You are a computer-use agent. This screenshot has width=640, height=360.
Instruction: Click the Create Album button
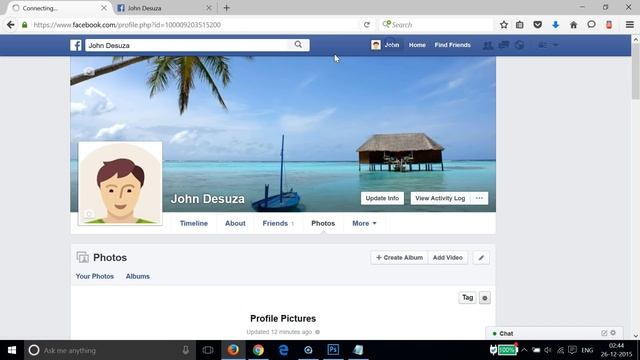pyautogui.click(x=399, y=258)
